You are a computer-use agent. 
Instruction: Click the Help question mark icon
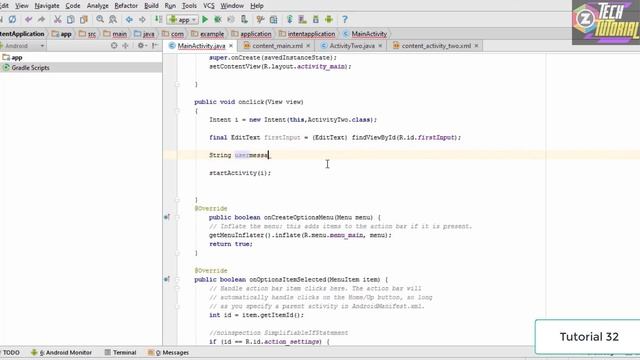[344, 19]
